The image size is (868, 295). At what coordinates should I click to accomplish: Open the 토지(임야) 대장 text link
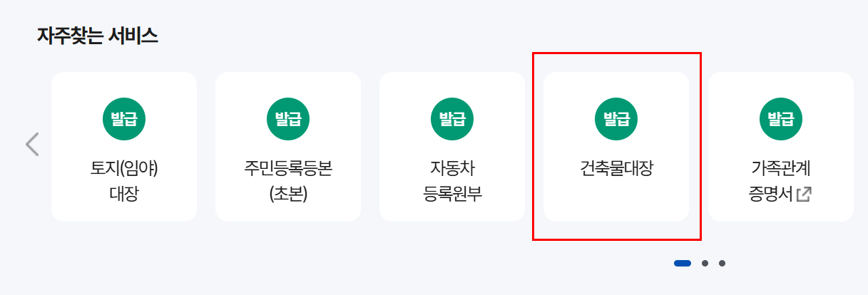click(x=124, y=181)
